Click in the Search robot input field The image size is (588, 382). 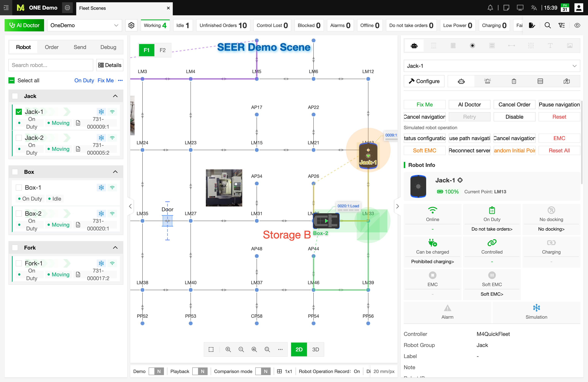(51, 65)
